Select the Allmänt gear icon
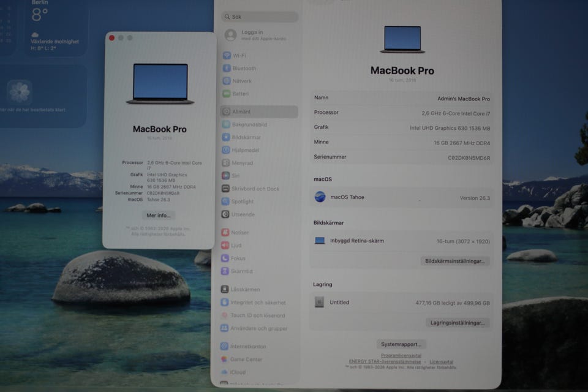 (226, 111)
